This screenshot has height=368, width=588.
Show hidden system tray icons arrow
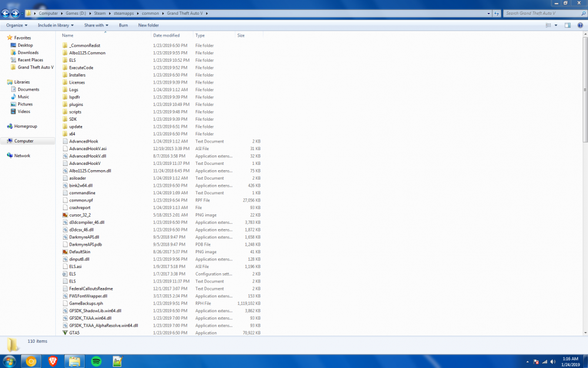click(527, 362)
